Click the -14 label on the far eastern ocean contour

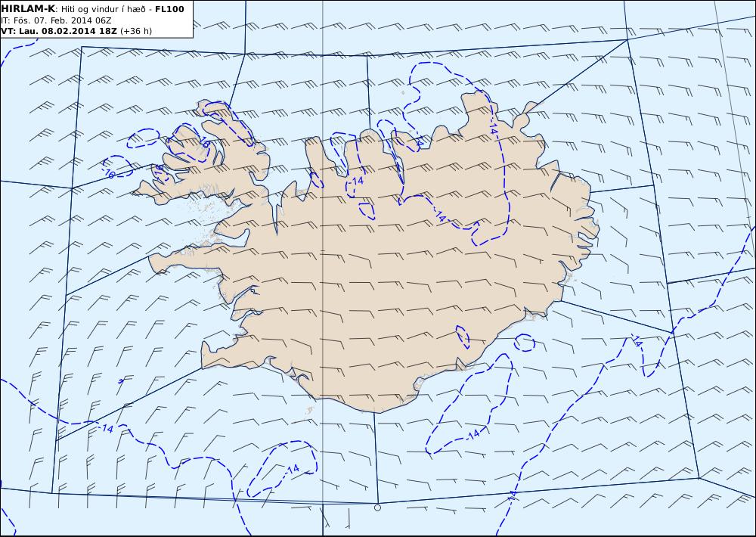637,340
